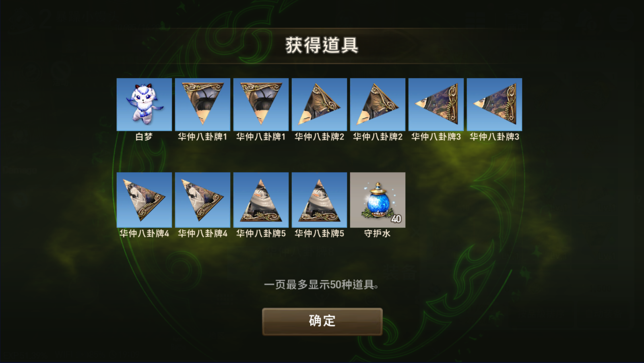Choose the second 华仲八卦牌3 tile icon

494,104
